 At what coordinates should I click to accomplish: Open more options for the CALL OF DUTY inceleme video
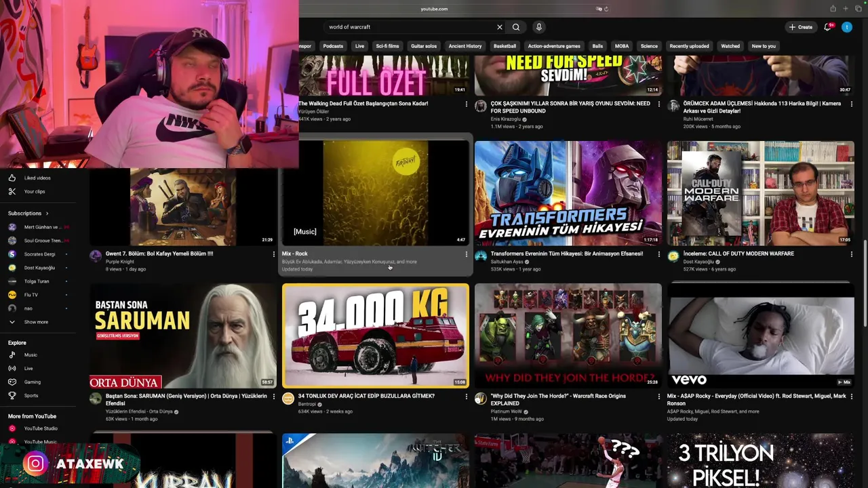click(851, 254)
